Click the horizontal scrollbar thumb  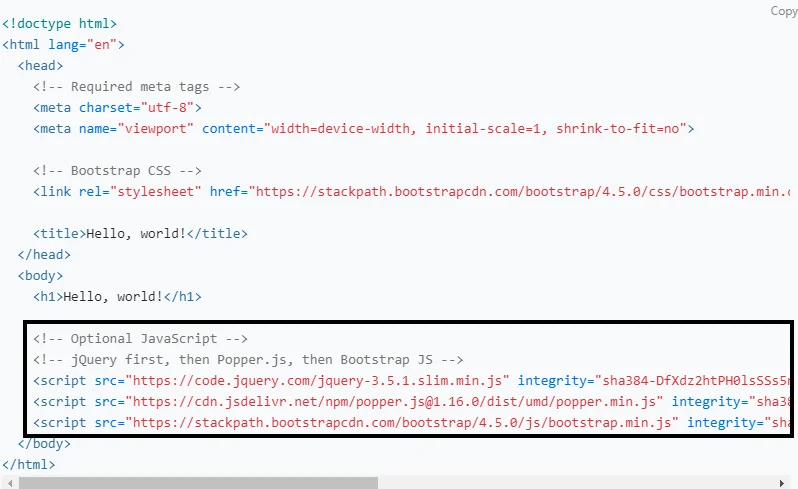(198, 483)
